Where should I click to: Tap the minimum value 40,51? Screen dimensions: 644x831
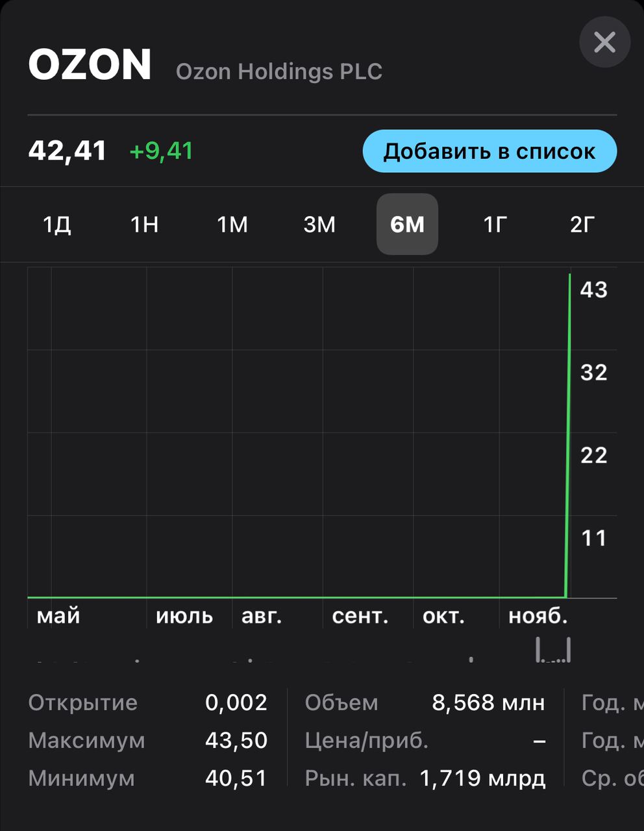(x=236, y=778)
